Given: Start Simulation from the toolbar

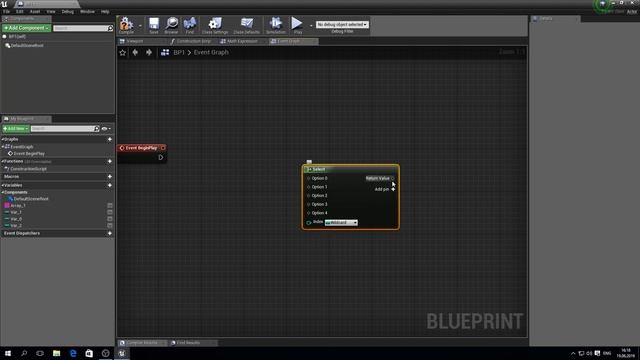Looking at the screenshot, I should [x=276, y=25].
